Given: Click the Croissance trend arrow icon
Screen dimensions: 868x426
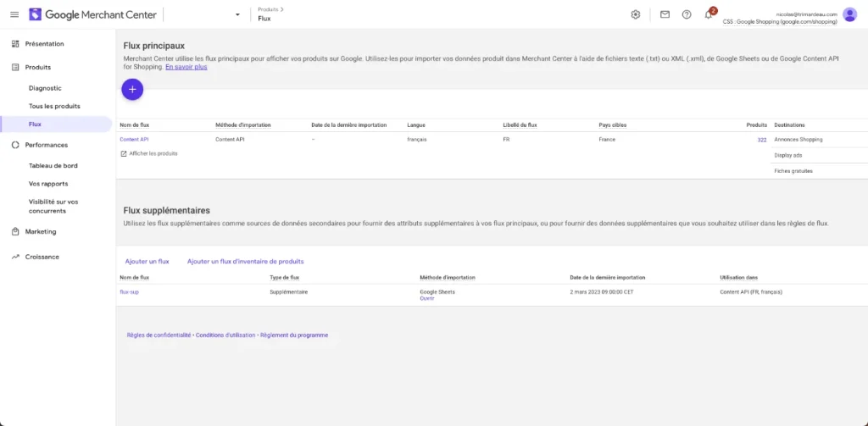Looking at the screenshot, I should 15,257.
